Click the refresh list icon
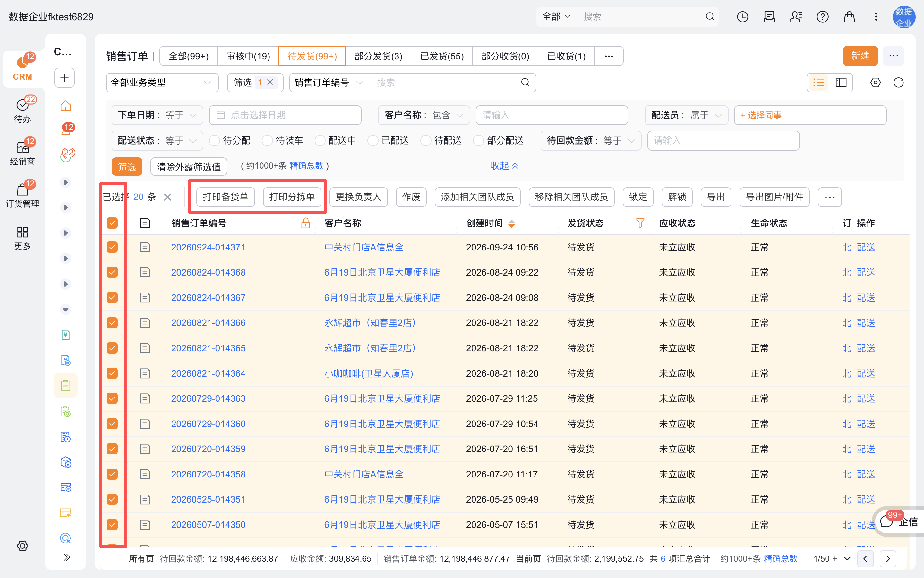This screenshot has height=578, width=924. coord(898,83)
